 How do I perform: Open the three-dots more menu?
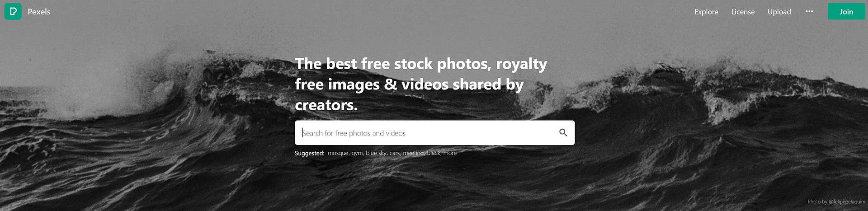click(809, 11)
